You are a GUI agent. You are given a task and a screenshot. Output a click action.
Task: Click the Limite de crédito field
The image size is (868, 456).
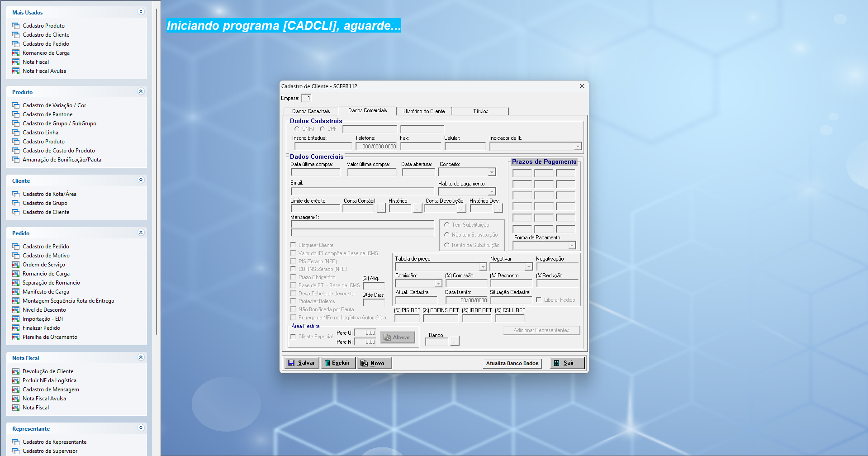pyautogui.click(x=315, y=209)
